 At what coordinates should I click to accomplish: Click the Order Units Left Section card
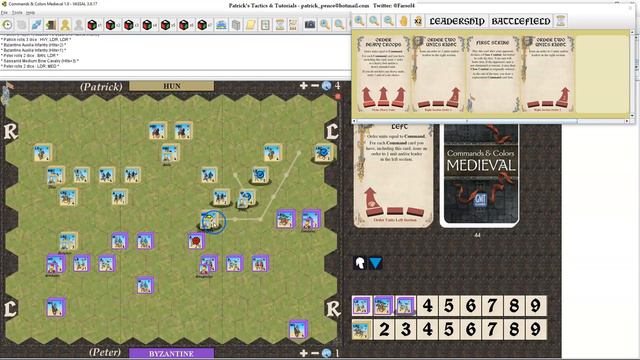(x=393, y=176)
